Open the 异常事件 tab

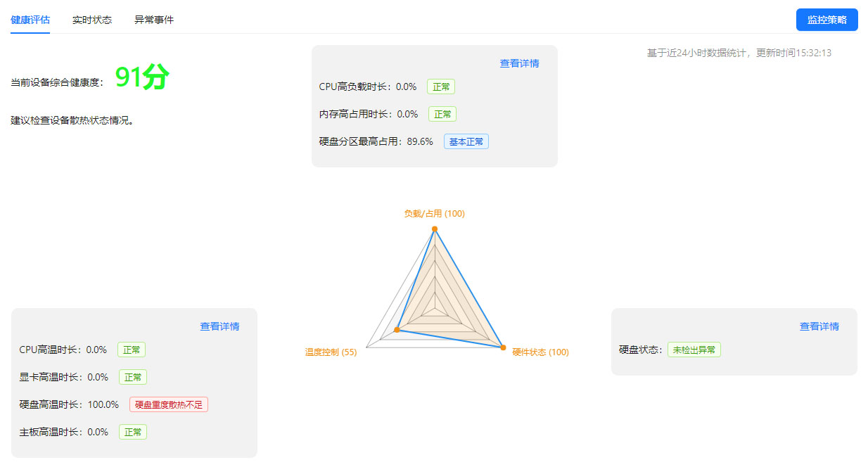154,20
